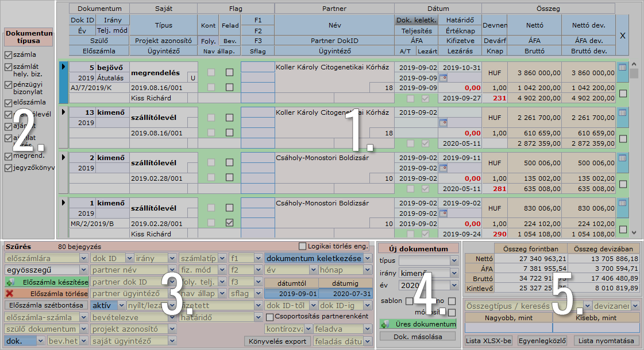Screen dimensions: 644x350
Task: Click the dátumtól date input field
Action: click(290, 294)
